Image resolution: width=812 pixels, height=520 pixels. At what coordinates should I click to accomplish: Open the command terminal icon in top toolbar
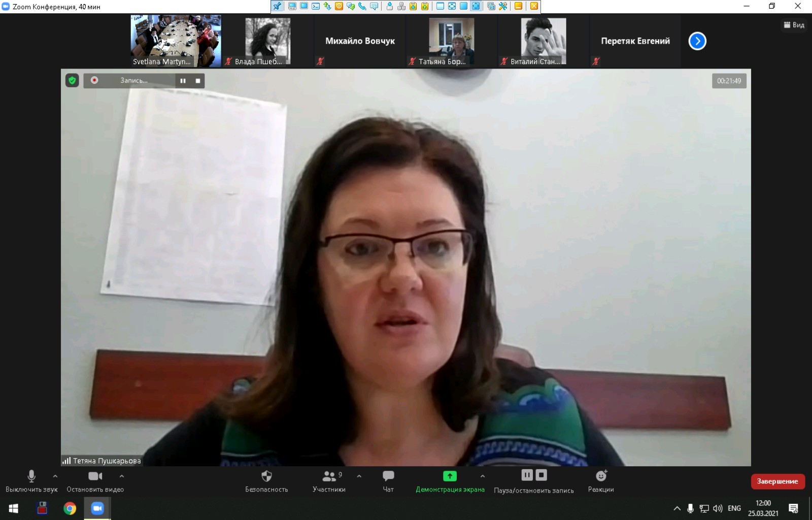coord(316,6)
